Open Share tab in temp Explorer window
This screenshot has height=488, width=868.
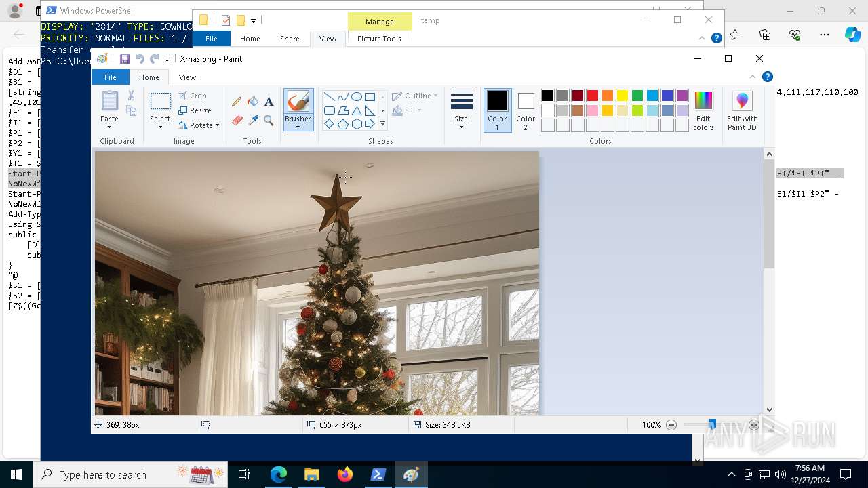pyautogui.click(x=290, y=39)
